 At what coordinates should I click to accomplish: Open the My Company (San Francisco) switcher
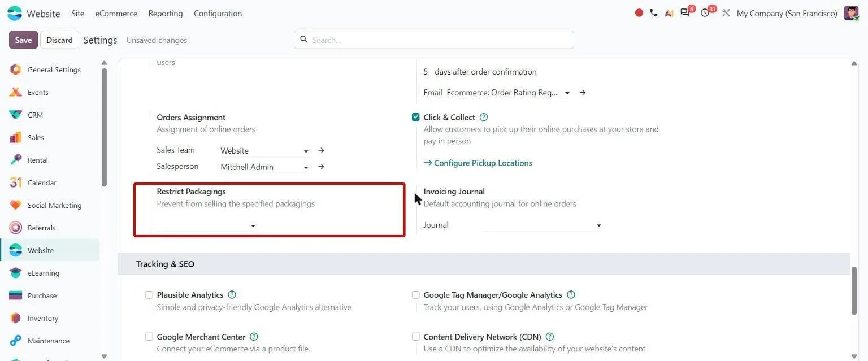pyautogui.click(x=787, y=13)
